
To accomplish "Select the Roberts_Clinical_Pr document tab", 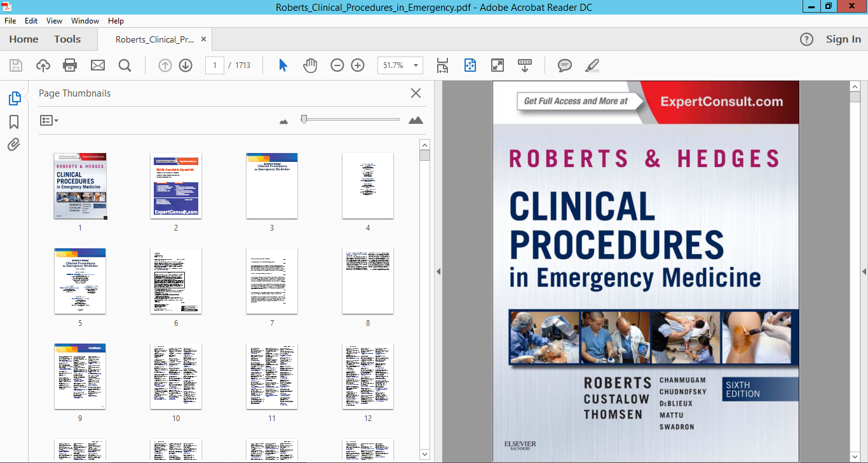I will tap(154, 39).
